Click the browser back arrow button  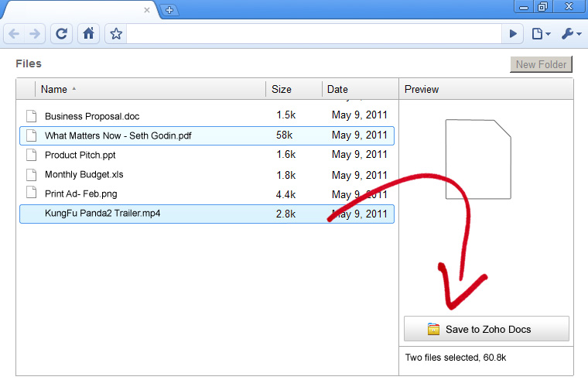click(15, 34)
